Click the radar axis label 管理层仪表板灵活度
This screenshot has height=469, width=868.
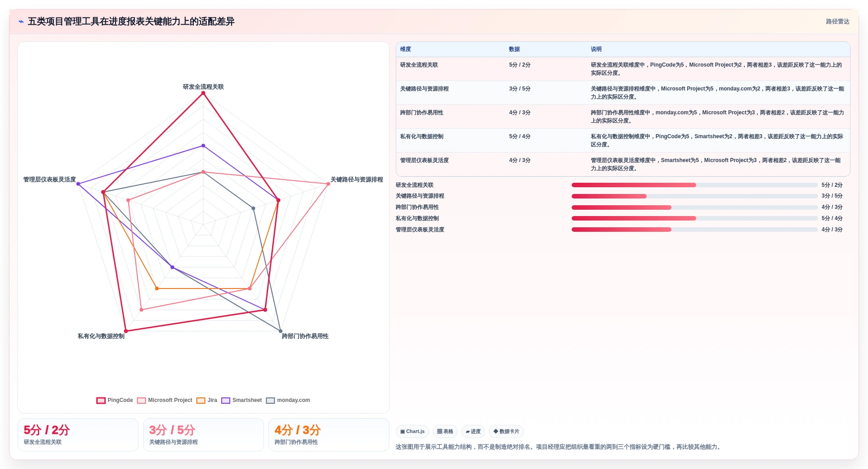[49, 180]
